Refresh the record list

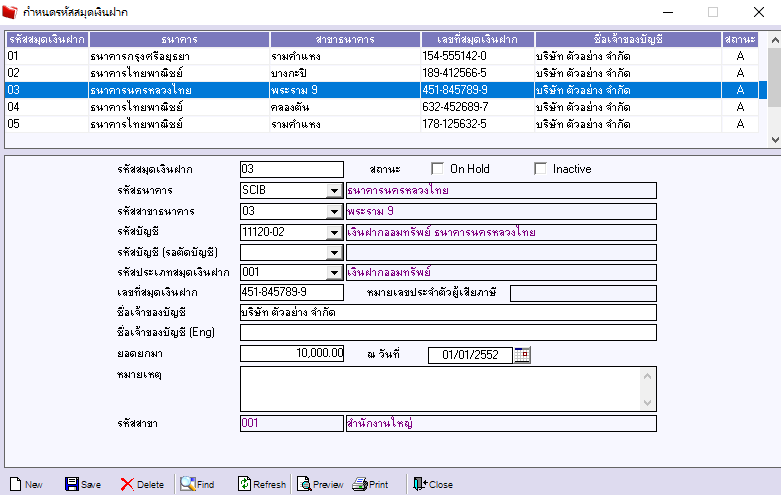[261, 484]
